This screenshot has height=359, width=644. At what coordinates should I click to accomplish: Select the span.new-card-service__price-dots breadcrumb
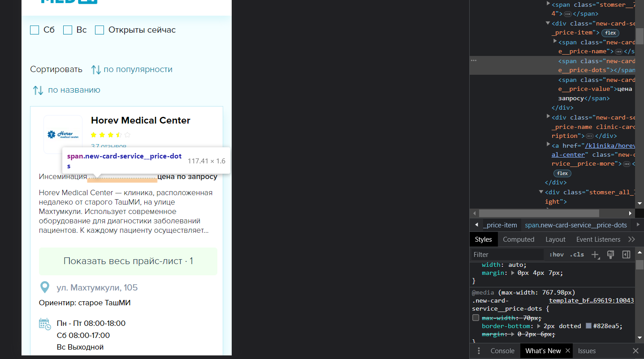[576, 225]
